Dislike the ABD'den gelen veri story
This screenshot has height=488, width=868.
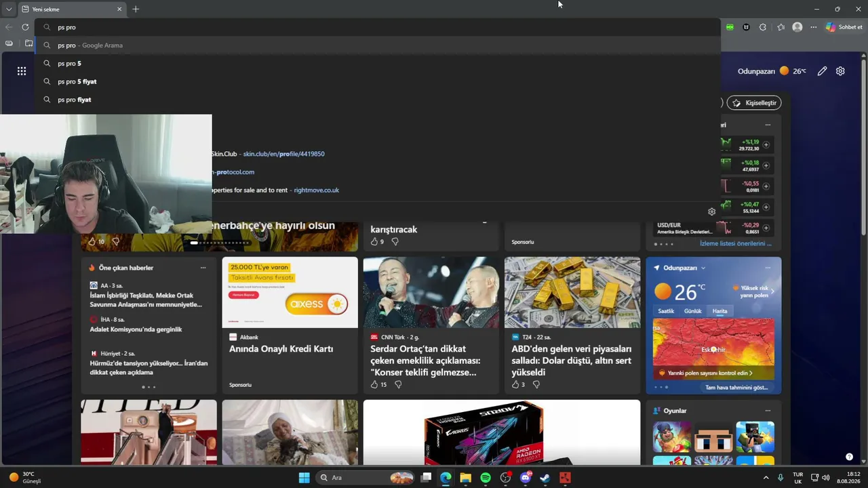(536, 384)
